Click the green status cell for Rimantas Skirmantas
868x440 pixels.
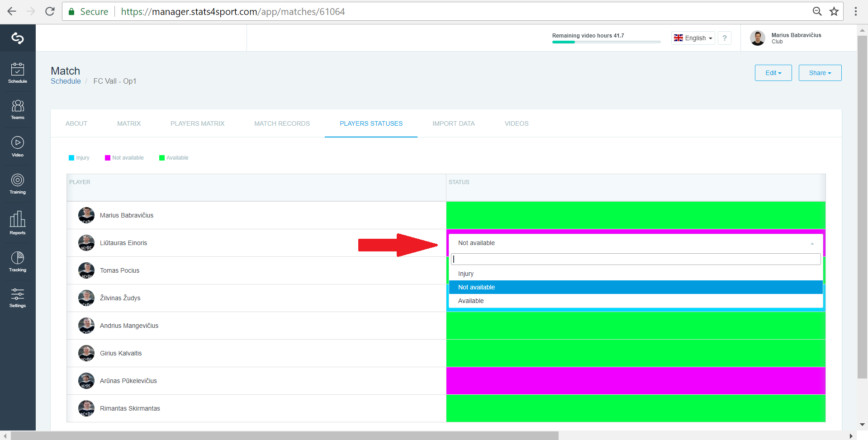coord(636,408)
